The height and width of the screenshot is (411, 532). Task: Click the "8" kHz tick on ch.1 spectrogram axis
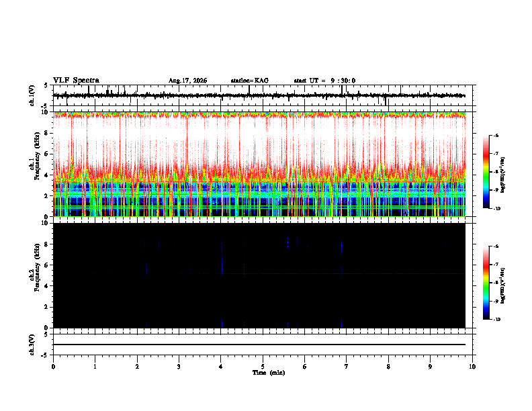pyautogui.click(x=47, y=133)
